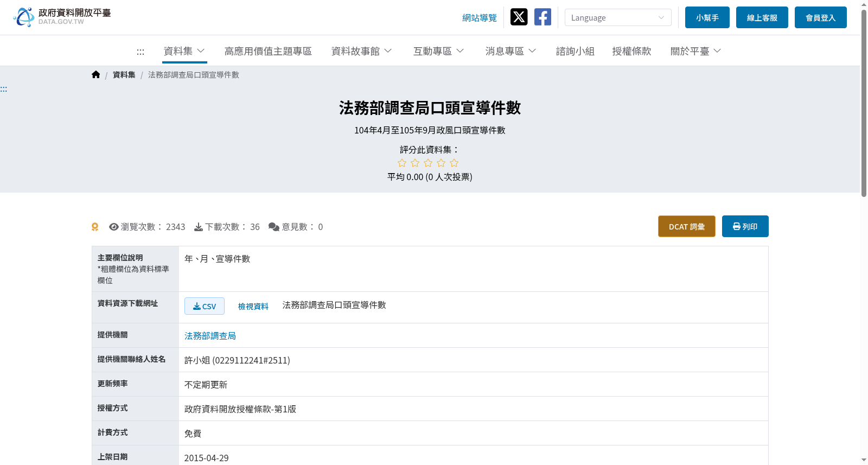The image size is (868, 465).
Task: Click the 小幫手 button
Action: [707, 17]
